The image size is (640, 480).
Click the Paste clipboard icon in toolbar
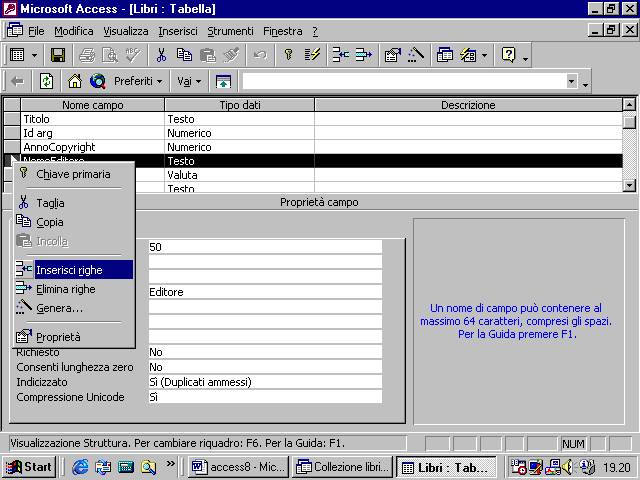click(x=208, y=55)
